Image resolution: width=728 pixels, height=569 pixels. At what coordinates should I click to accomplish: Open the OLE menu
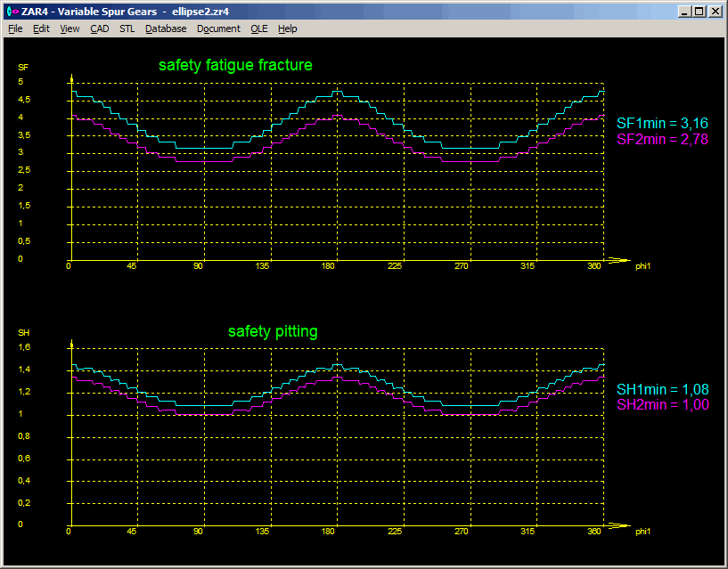coord(258,28)
